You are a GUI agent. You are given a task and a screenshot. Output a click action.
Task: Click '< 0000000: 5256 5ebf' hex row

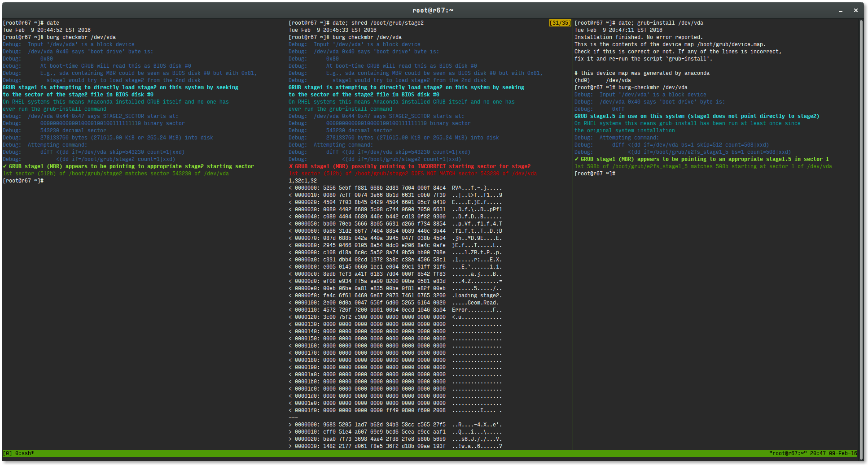click(395, 188)
